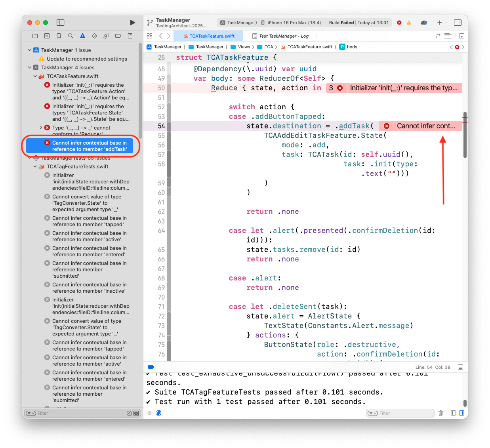Toggle the left navigator sidebar

[60, 23]
